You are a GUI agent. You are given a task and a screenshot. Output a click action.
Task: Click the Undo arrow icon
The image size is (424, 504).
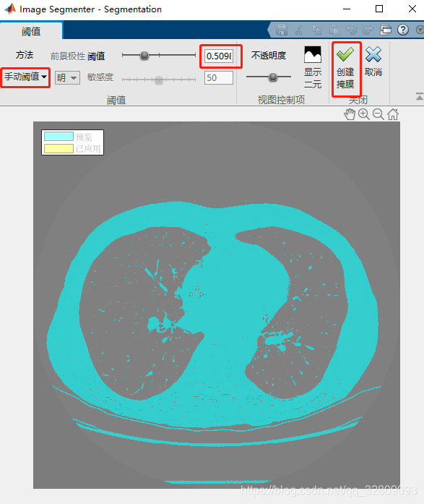(351, 30)
